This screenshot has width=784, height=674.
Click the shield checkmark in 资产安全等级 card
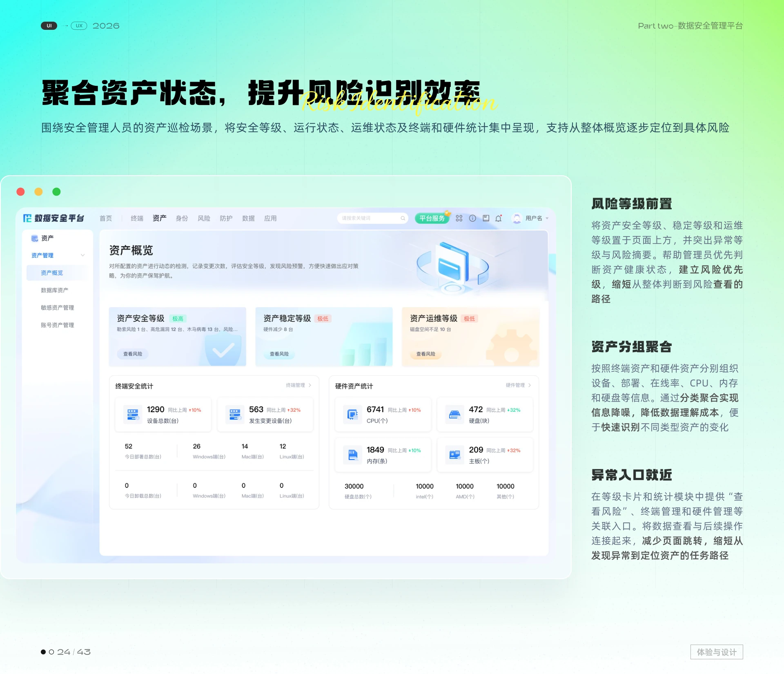(x=223, y=350)
